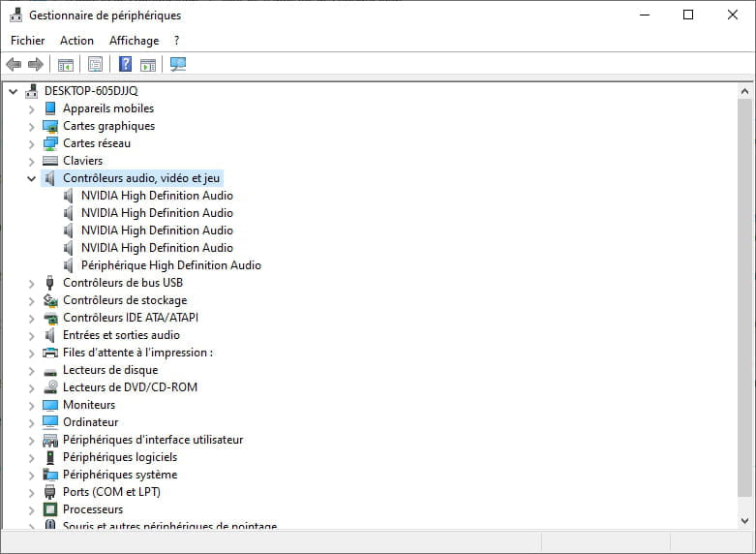Click the Properties sheet toolbar icon
756x554 pixels.
coord(95,65)
